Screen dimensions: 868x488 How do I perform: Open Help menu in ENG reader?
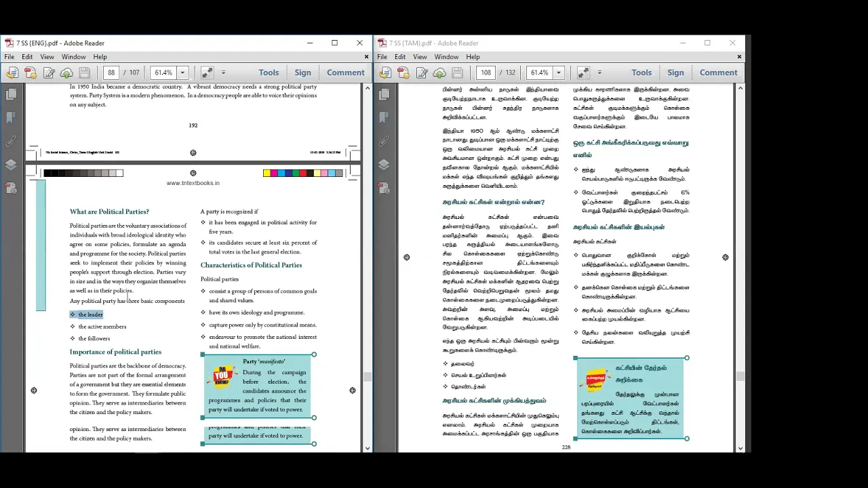coord(100,57)
